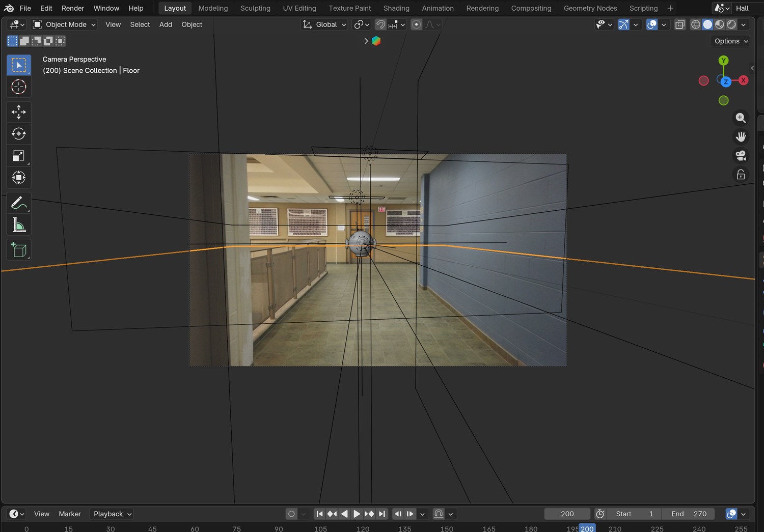This screenshot has height=532, width=764.
Task: Open the Global transform orientation dropdown
Action: 324,24
